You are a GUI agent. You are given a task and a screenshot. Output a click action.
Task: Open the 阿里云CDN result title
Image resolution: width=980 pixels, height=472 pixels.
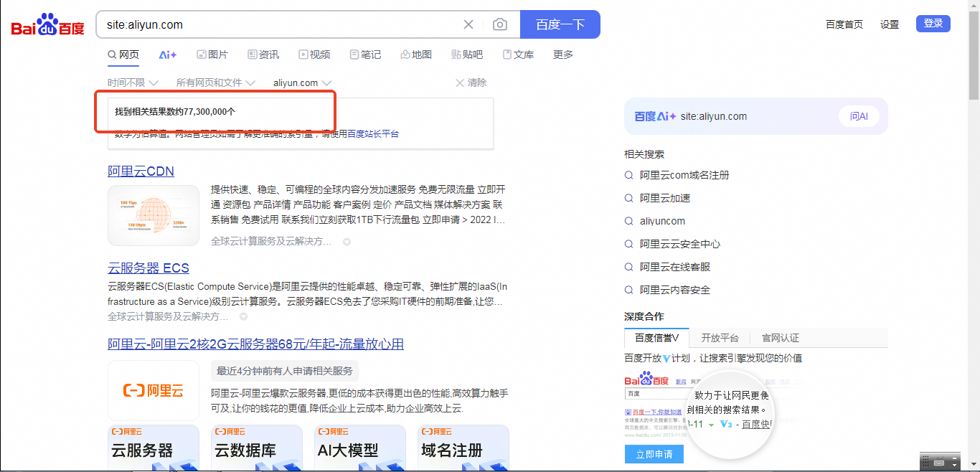pyautogui.click(x=141, y=171)
